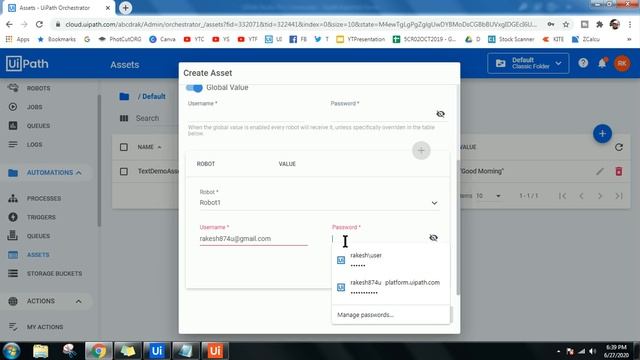Open the RK user avatar menu
640x360 pixels.
pos(622,63)
